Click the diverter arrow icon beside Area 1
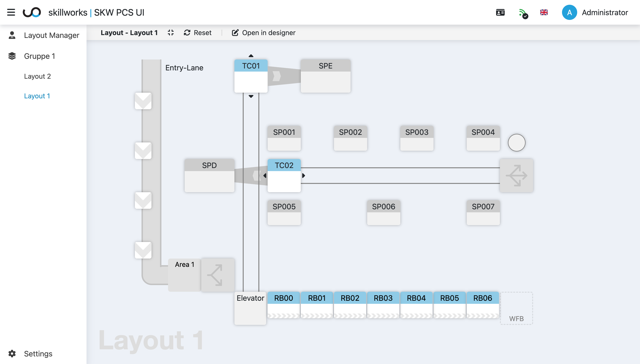The height and width of the screenshot is (364, 640). (218, 275)
